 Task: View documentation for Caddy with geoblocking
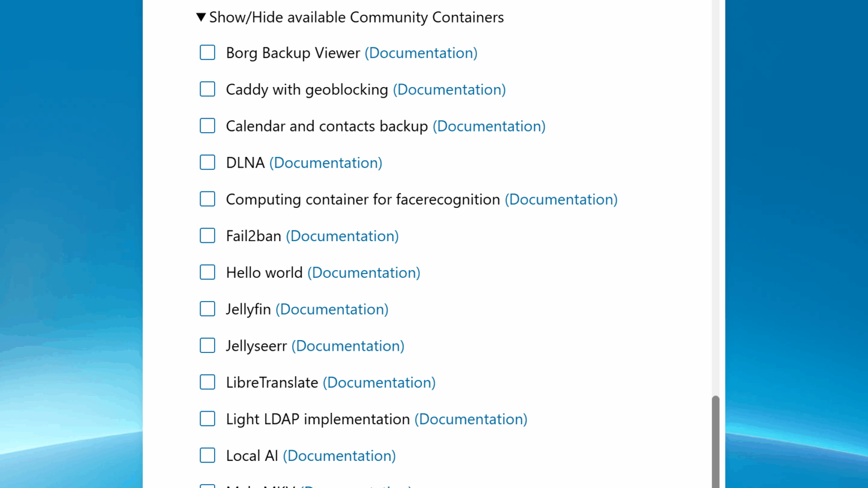(449, 89)
